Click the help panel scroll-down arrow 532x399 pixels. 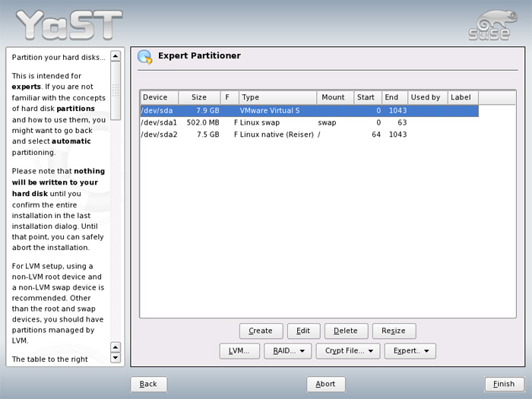116,358
